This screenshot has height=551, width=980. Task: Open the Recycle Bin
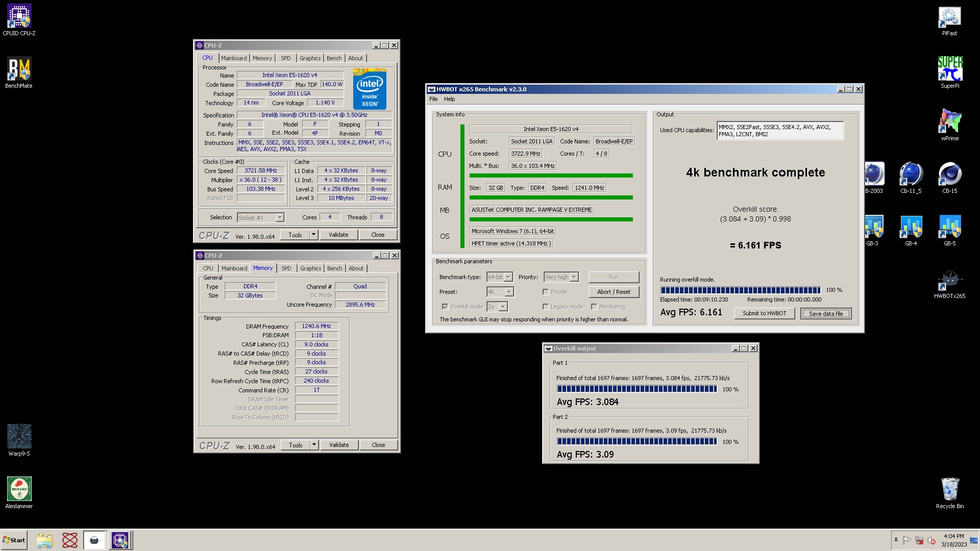(949, 493)
